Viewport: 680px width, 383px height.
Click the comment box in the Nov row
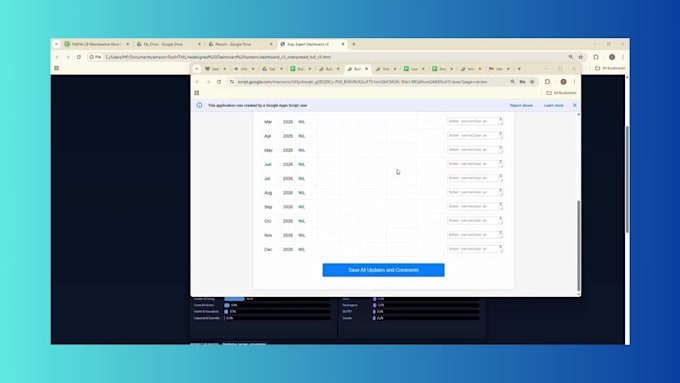pos(474,235)
